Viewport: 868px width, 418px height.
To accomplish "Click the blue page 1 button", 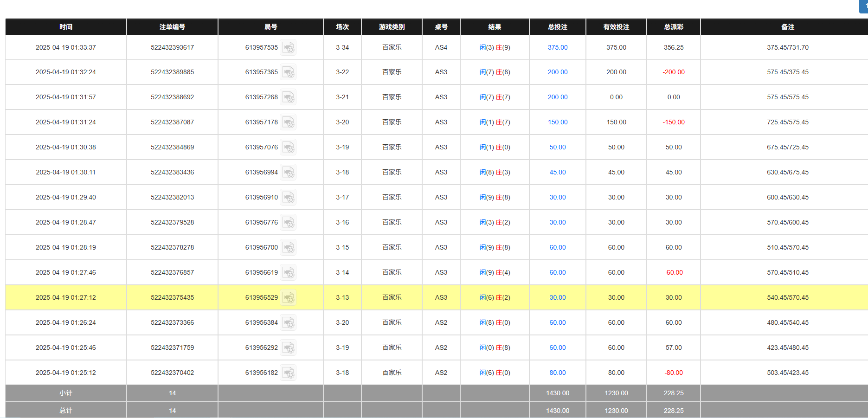I will [864, 6].
